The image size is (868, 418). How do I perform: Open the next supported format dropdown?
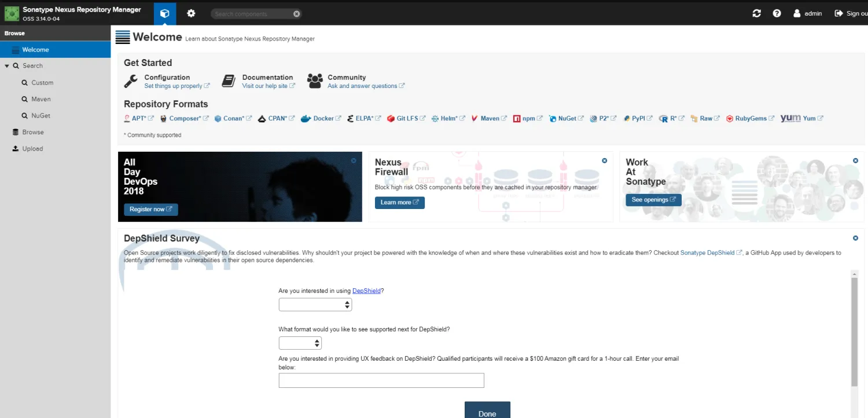point(300,343)
